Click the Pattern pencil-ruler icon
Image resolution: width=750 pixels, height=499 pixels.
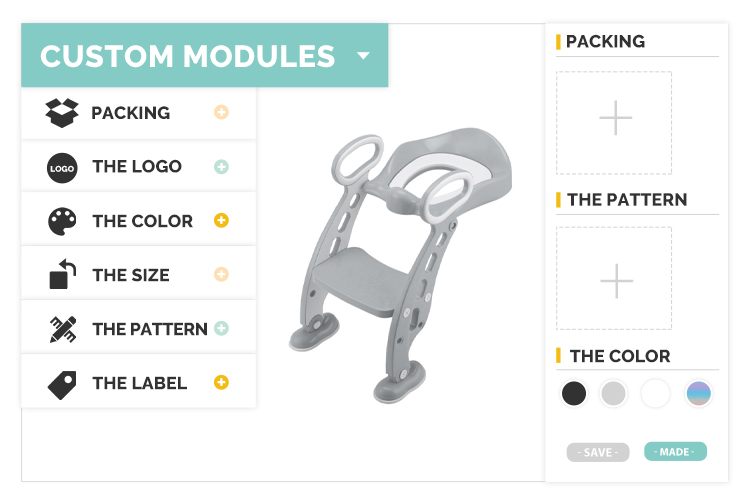(62, 329)
